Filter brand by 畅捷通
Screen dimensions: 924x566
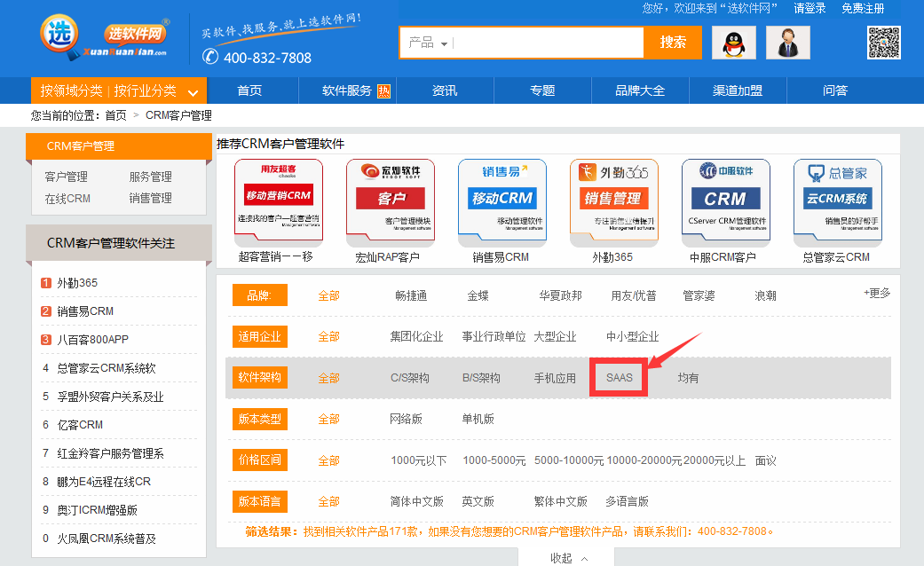[411, 295]
